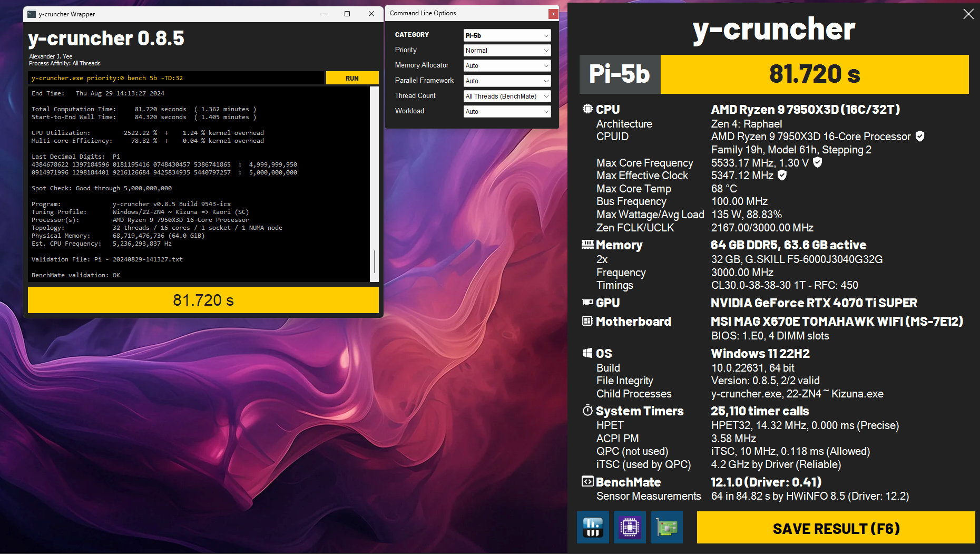
Task: Click 'MSI MAG X670E TOMAHAWK WIFI (MS-7E12)' text
Action: point(837,322)
